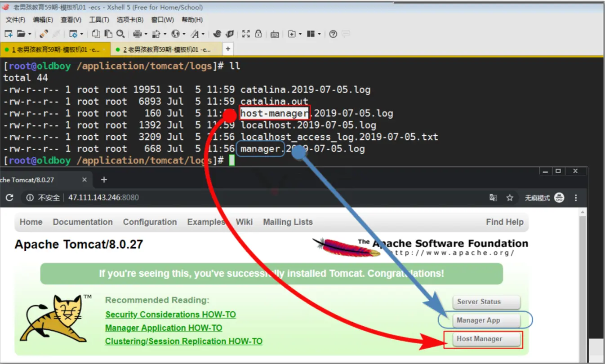
Task: Open the Configuration nav link
Action: [150, 222]
